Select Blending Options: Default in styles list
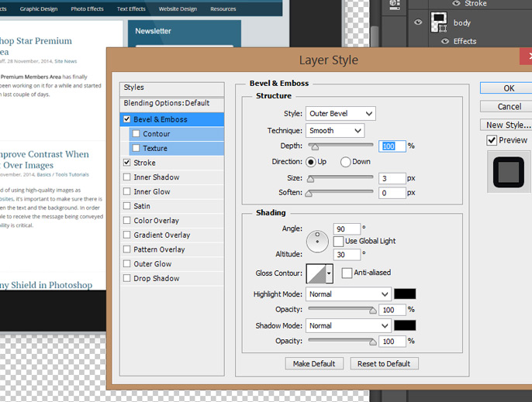532x402 pixels. 167,103
